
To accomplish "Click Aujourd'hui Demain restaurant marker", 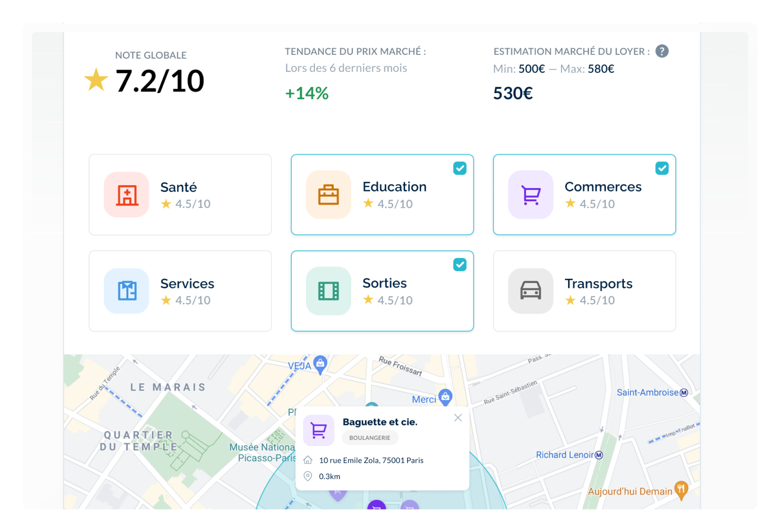I will click(x=681, y=490).
